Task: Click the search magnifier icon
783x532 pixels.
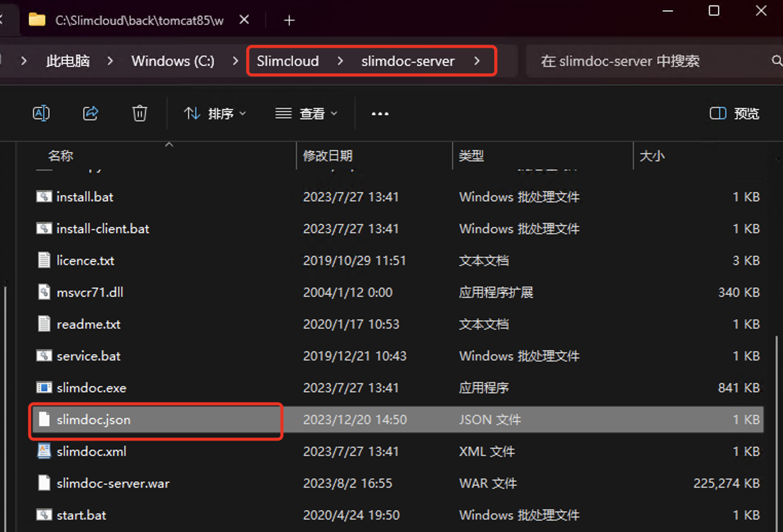Action: click(776, 61)
